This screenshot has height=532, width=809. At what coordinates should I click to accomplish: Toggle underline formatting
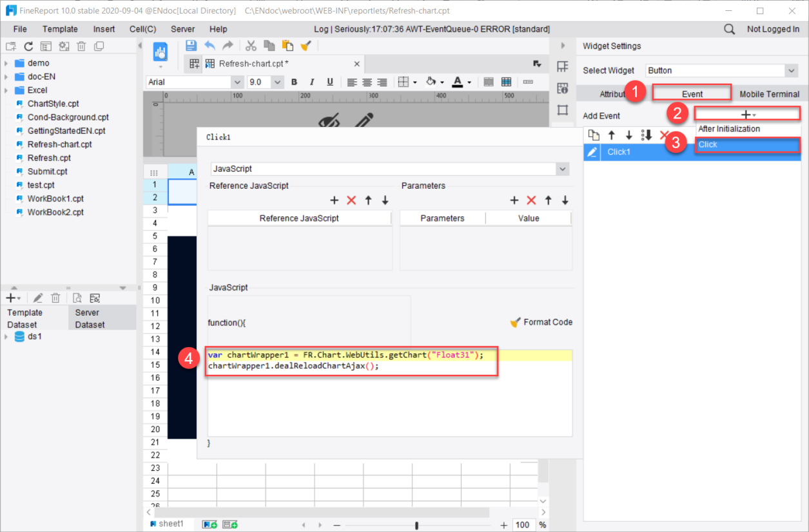click(330, 82)
